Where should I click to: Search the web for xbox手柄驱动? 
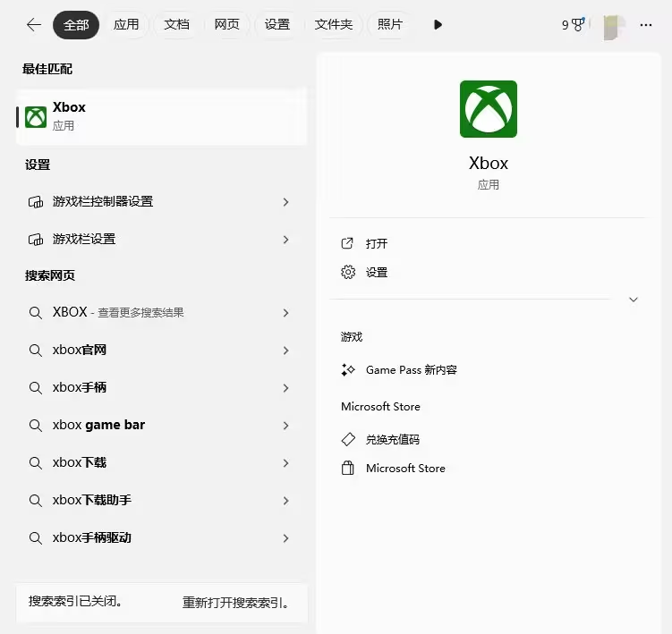click(x=162, y=537)
